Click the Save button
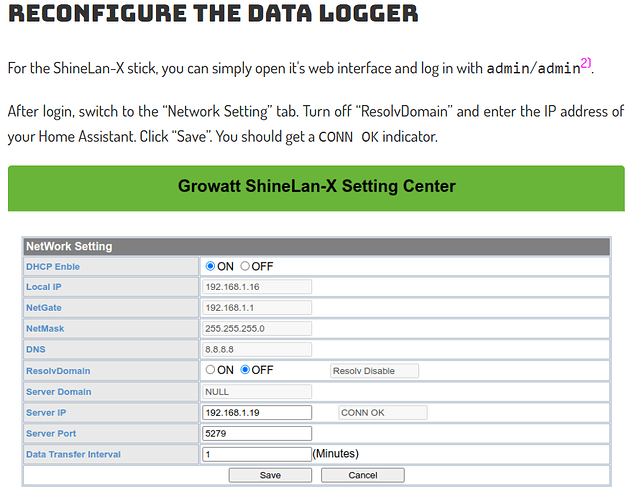Image resolution: width=642 pixels, height=500 pixels. pos(270,475)
